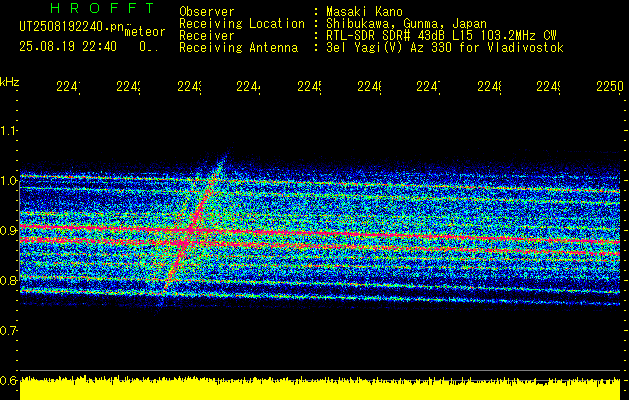Select the "Observer" field label
Screen dimensions: 629x400
(207, 11)
